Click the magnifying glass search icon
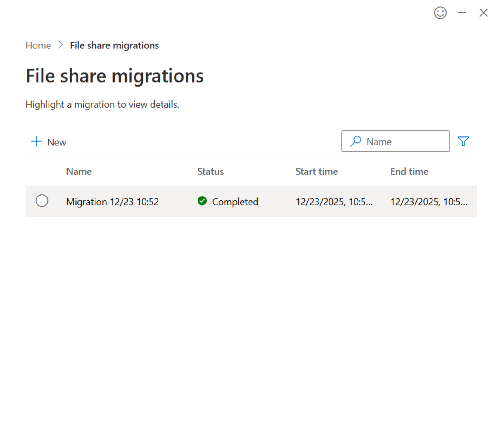Viewport: 504px width, 445px height. click(355, 141)
